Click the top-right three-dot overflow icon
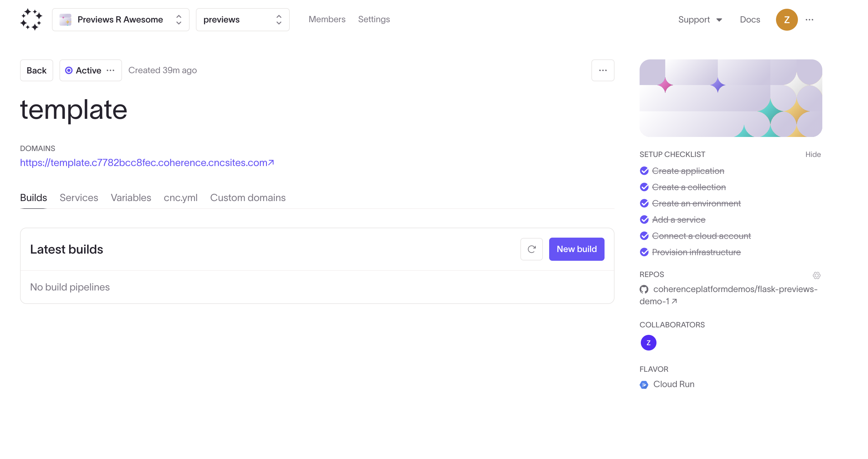Image resolution: width=868 pixels, height=459 pixels. (809, 19)
